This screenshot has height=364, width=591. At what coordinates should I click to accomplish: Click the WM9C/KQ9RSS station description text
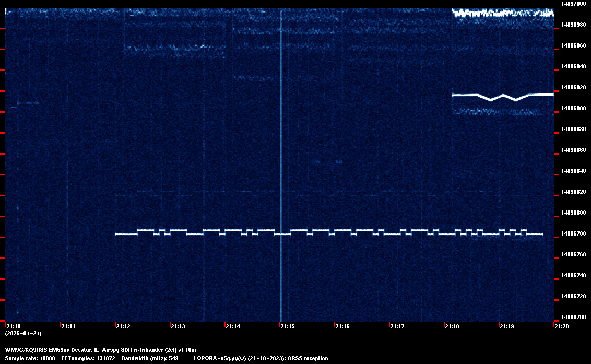pyautogui.click(x=100, y=350)
